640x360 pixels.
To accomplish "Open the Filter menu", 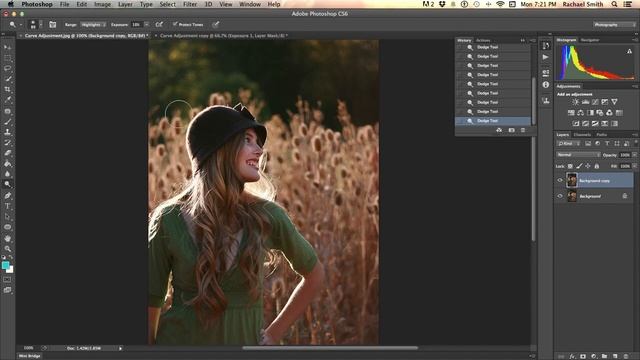I will click(190, 4).
